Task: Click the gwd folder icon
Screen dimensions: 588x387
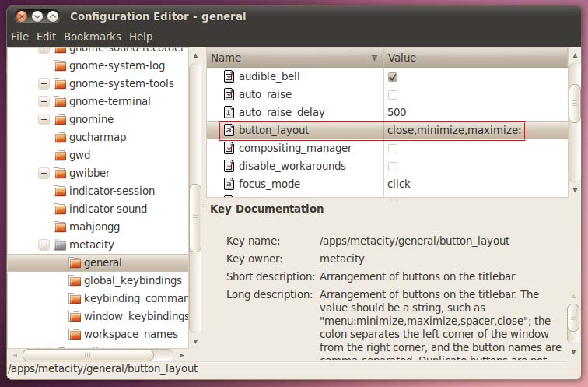Action: click(60, 155)
